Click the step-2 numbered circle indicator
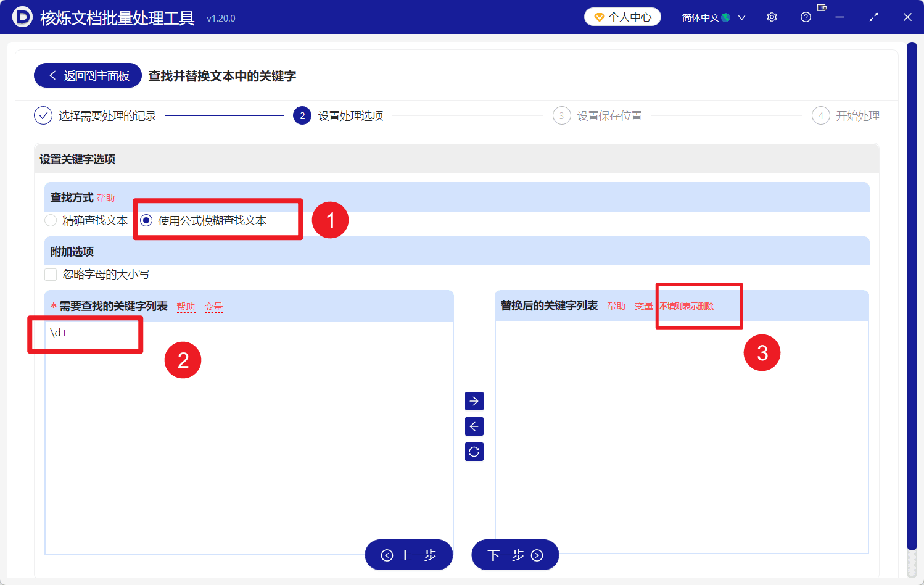This screenshot has width=924, height=585. 302,115
